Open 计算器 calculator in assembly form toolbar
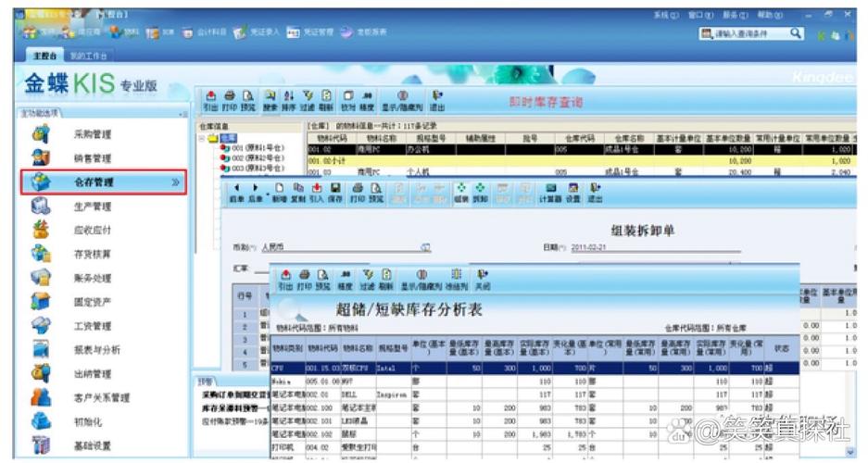Viewport: 868px width, 463px height. pos(550,193)
